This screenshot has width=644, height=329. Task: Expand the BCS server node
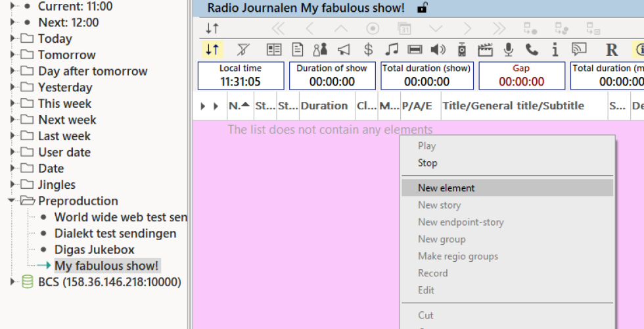pyautogui.click(x=12, y=282)
